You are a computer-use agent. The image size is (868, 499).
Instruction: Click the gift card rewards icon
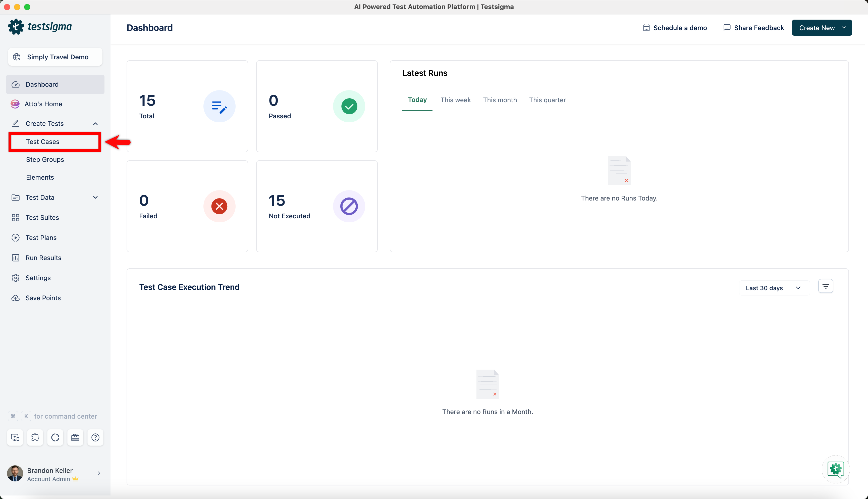[75, 437]
